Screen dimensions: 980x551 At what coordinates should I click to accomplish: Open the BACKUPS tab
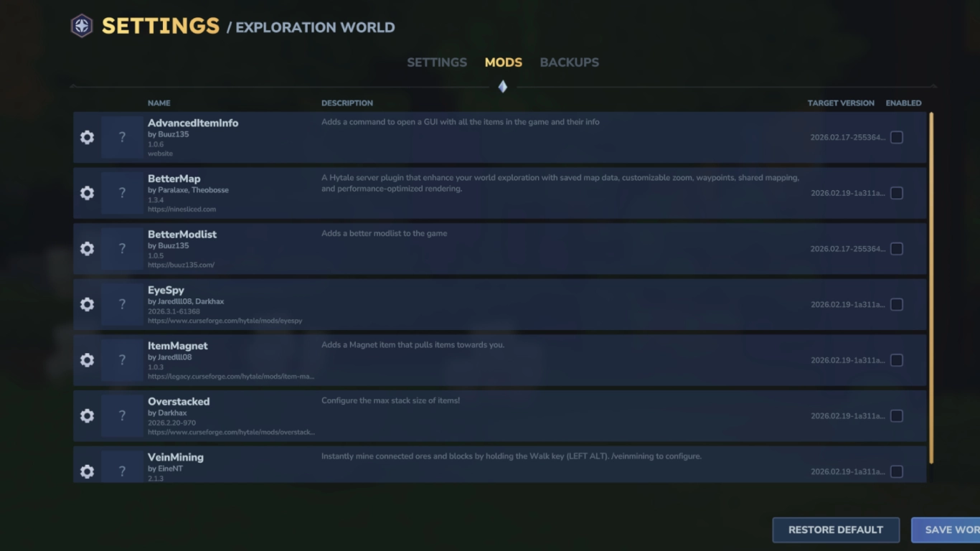point(569,62)
